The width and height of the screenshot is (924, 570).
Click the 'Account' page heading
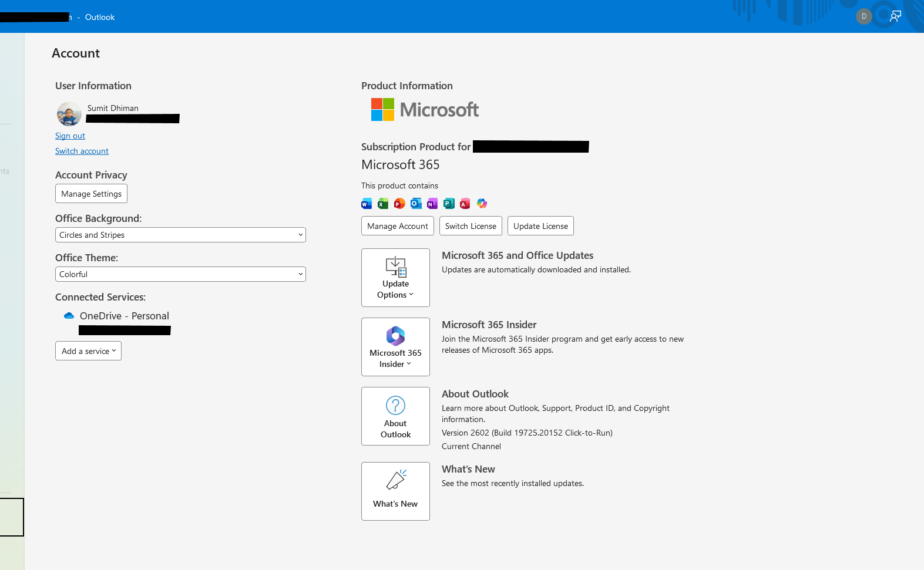(76, 53)
